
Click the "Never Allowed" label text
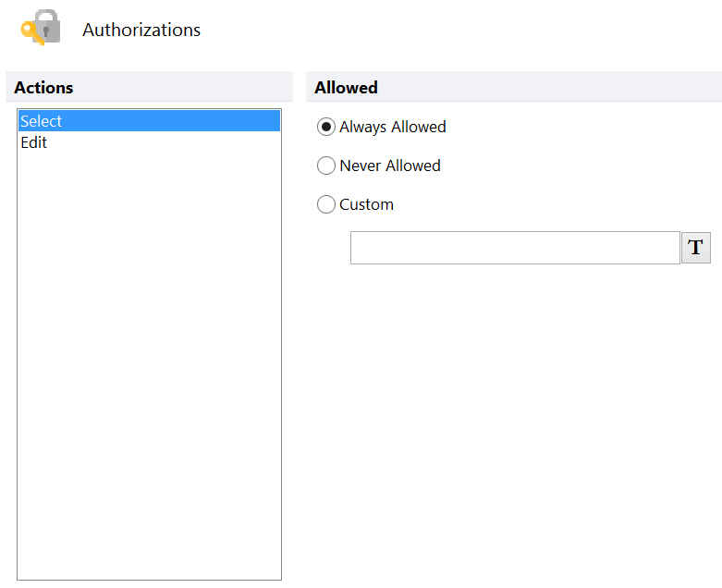(x=389, y=165)
